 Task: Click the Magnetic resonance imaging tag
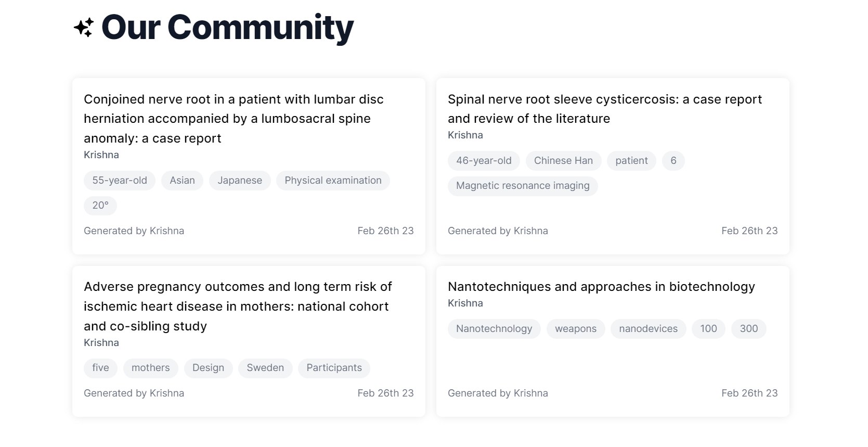coord(523,186)
